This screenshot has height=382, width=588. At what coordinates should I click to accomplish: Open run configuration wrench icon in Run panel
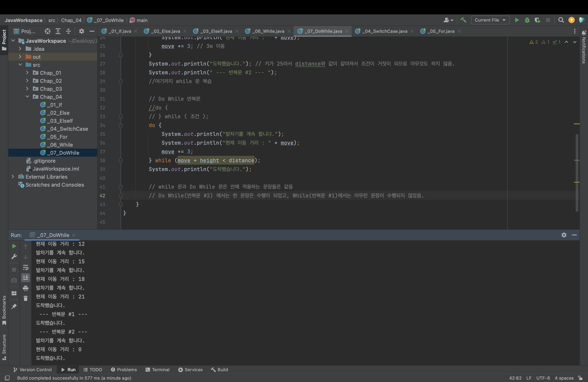14,257
